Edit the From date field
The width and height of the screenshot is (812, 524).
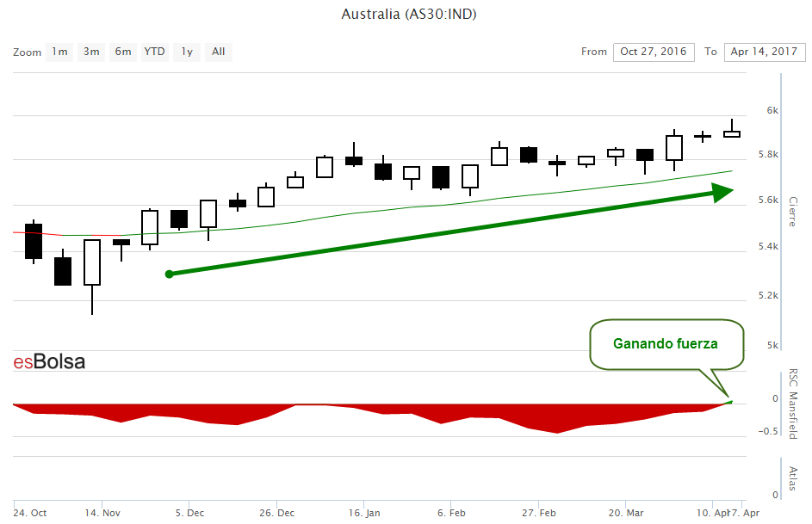pyautogui.click(x=654, y=52)
